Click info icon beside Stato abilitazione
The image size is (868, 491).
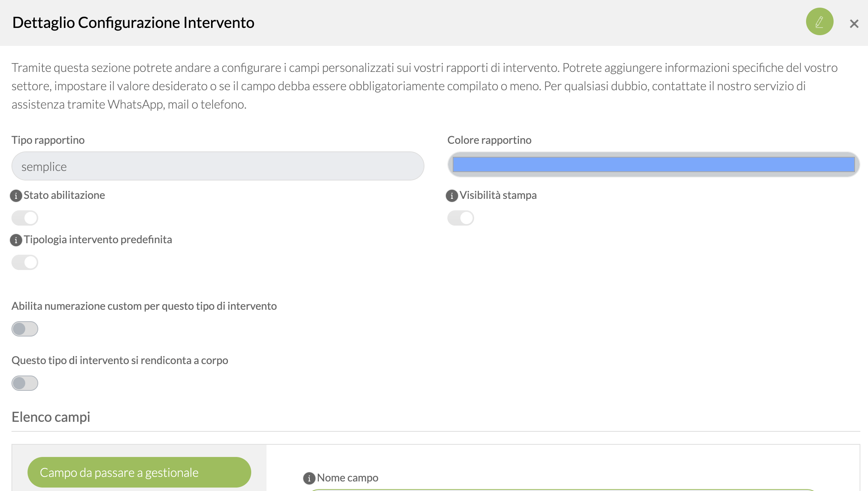[16, 196]
